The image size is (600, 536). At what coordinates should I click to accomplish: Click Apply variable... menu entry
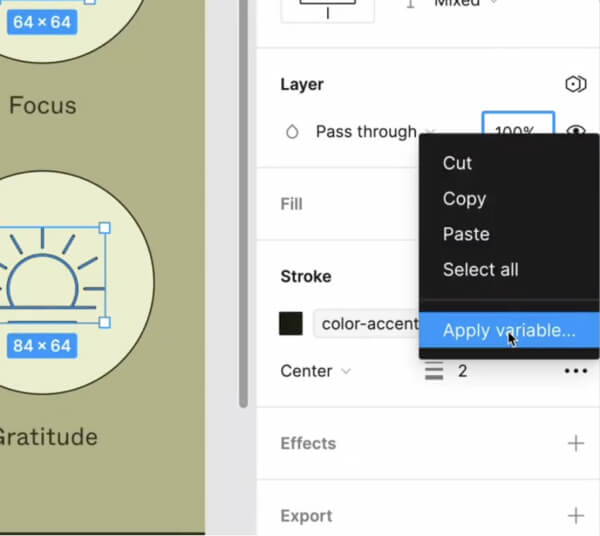(508, 330)
